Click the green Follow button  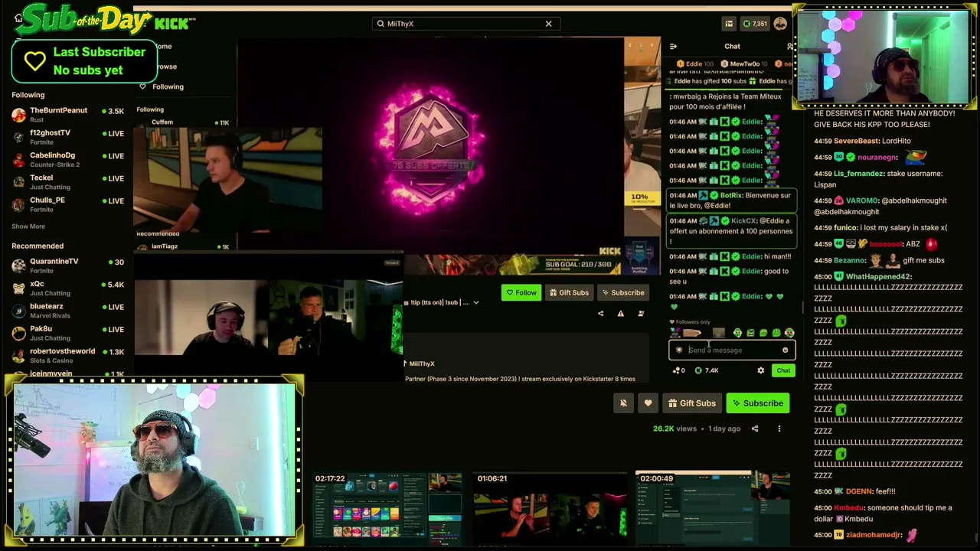[521, 292]
